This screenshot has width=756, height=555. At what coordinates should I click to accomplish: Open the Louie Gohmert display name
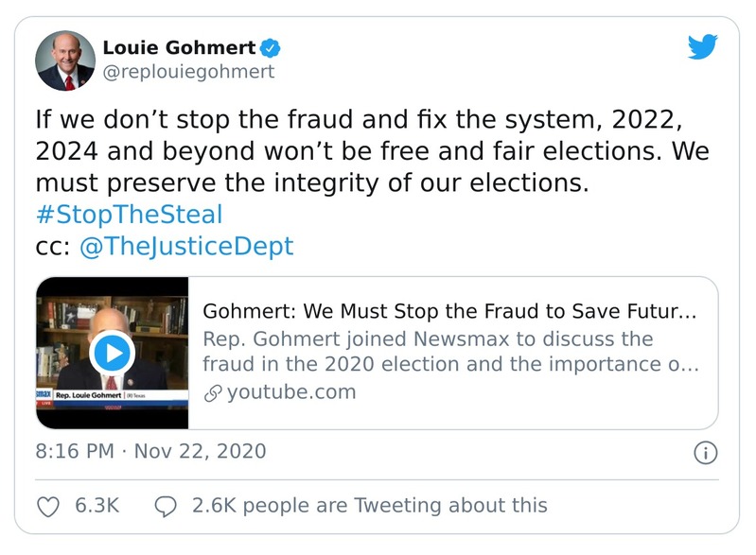pos(179,47)
